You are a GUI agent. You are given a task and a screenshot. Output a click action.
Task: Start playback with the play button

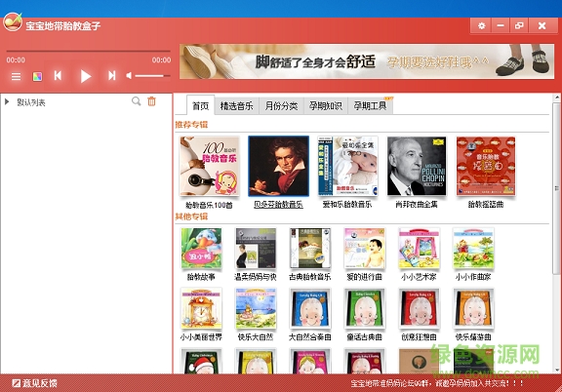point(85,76)
